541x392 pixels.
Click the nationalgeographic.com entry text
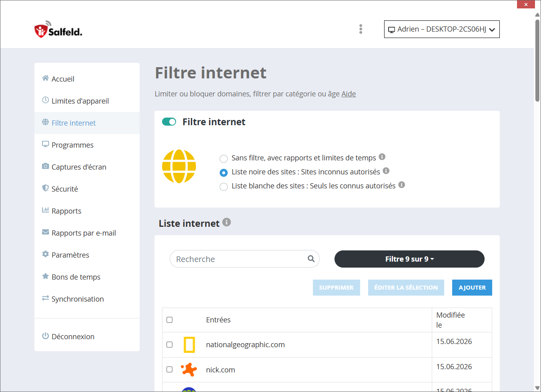click(x=245, y=345)
